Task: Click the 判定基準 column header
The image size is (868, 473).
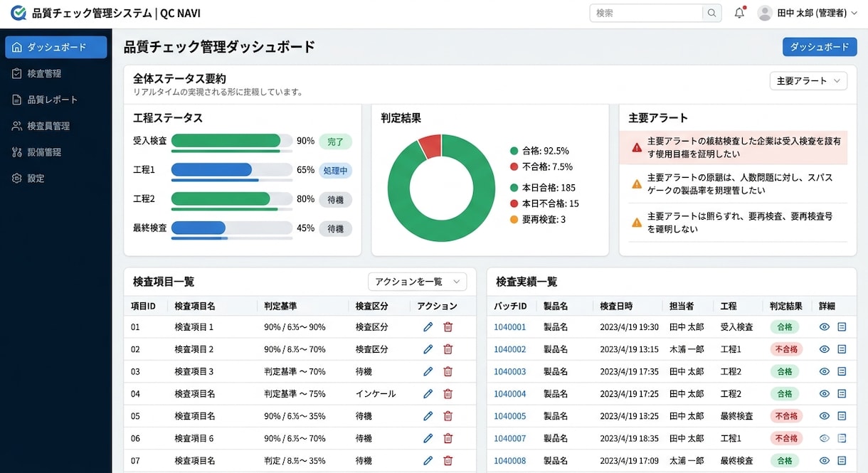Action: pos(280,306)
